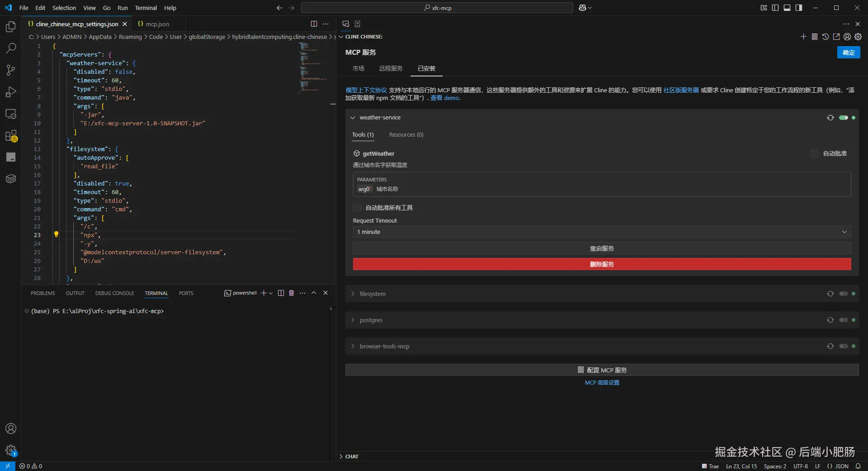Screen dimensions: 868x471
Task: Add a new terminal with plus
Action: 264,293
